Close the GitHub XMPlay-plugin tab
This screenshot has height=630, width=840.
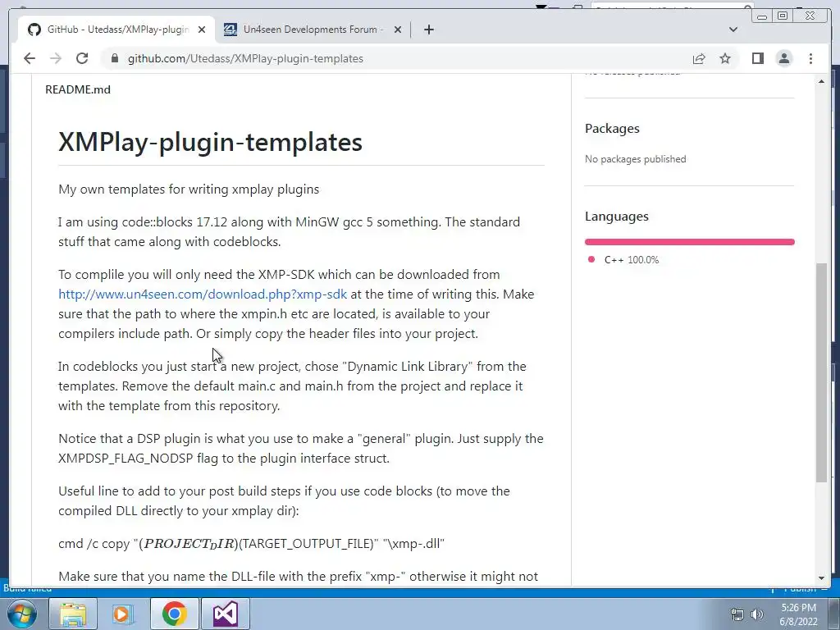point(202,30)
